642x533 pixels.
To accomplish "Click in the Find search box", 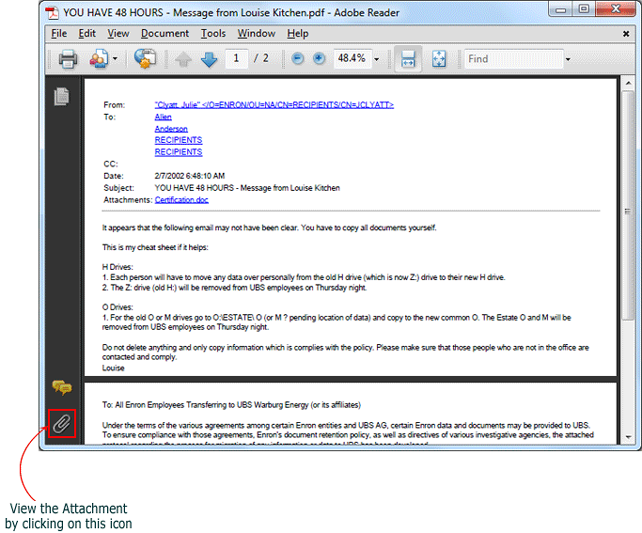I will coord(514,59).
